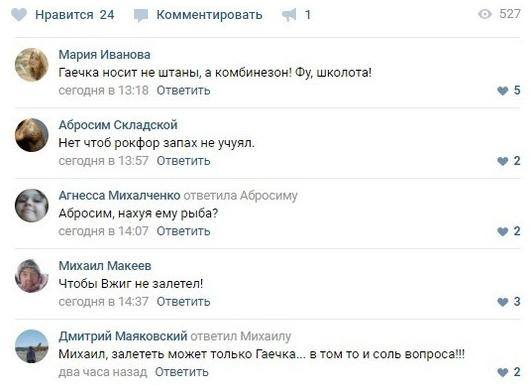Like Мария Иванова's comment heart
Viewport: 532px width, 385px height.
click(x=502, y=91)
